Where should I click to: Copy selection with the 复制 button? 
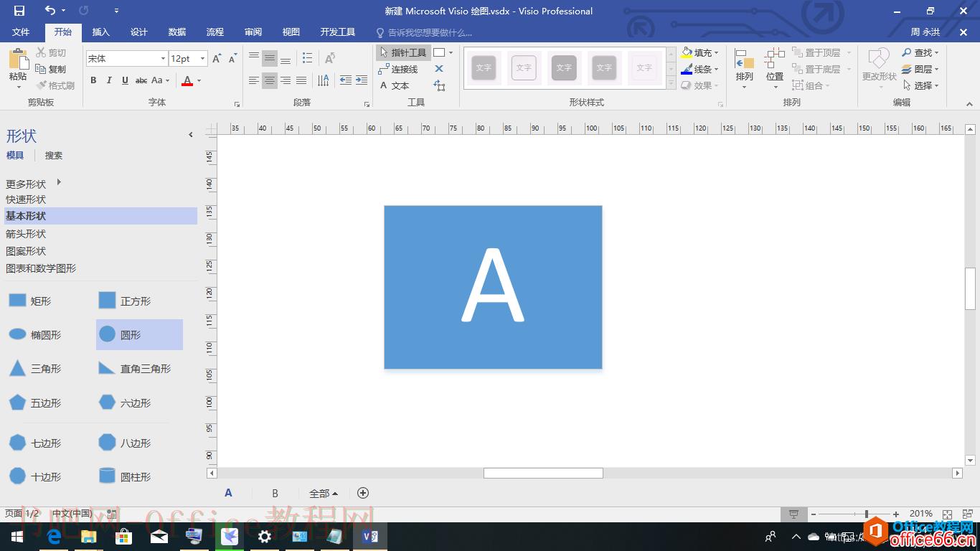pyautogui.click(x=51, y=69)
